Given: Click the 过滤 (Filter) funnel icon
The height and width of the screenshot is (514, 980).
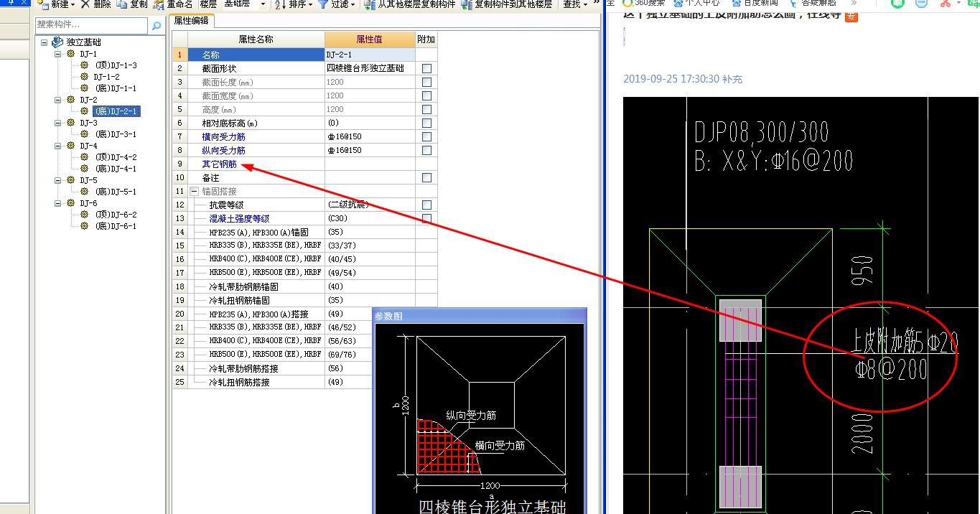Looking at the screenshot, I should 323,4.
